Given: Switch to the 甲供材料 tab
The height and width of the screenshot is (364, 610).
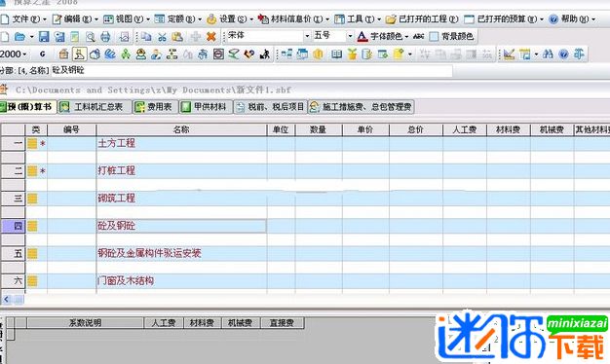Looking at the screenshot, I should (x=206, y=107).
